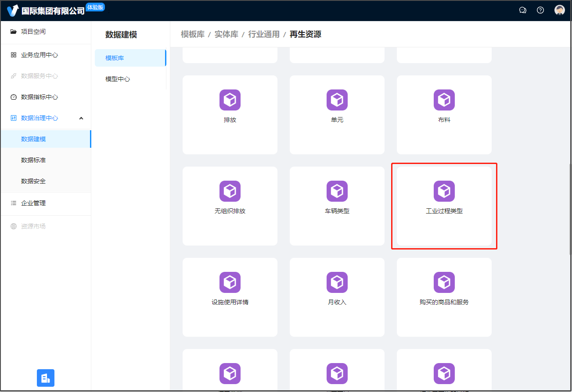Click the 车辆类型 entity cube icon
Image resolution: width=572 pixels, height=392 pixels.
(337, 191)
